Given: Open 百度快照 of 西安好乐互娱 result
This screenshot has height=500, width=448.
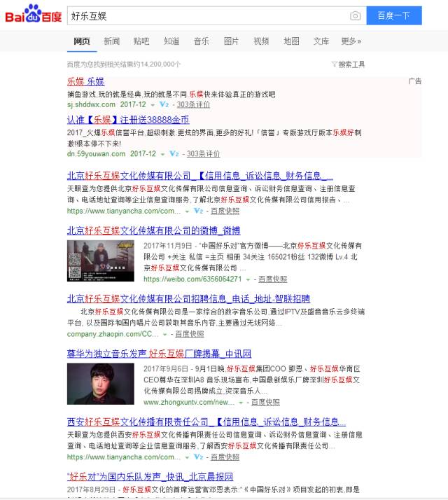Looking at the screenshot, I should [225, 457].
